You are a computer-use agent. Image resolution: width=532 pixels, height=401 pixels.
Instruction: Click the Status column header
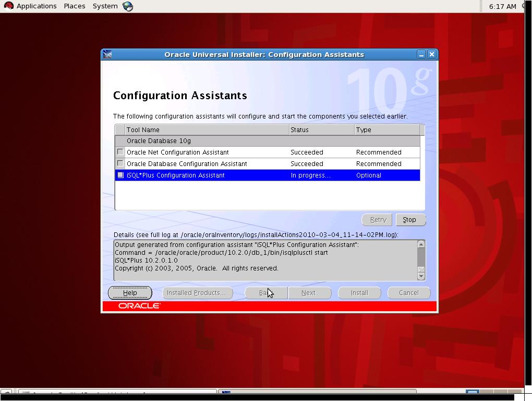tap(322, 129)
